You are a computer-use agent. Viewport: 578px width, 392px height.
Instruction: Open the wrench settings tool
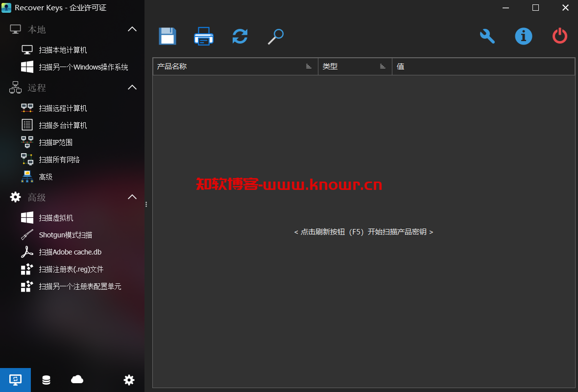pos(487,36)
